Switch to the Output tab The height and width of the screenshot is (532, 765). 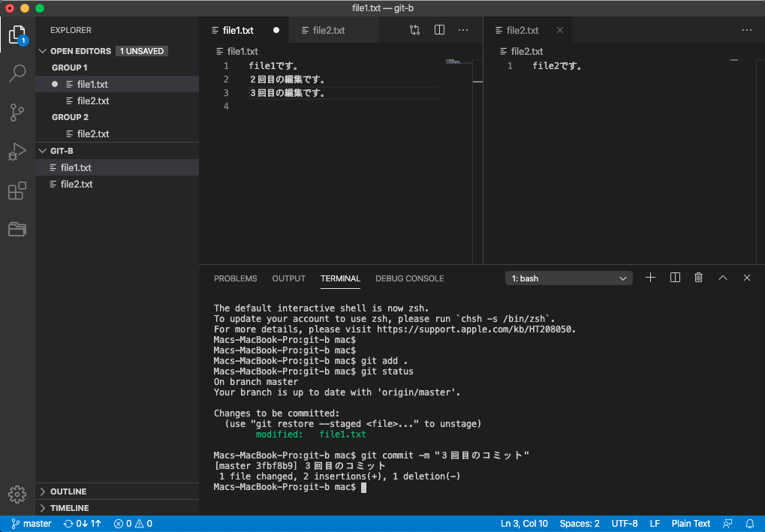pyautogui.click(x=289, y=278)
